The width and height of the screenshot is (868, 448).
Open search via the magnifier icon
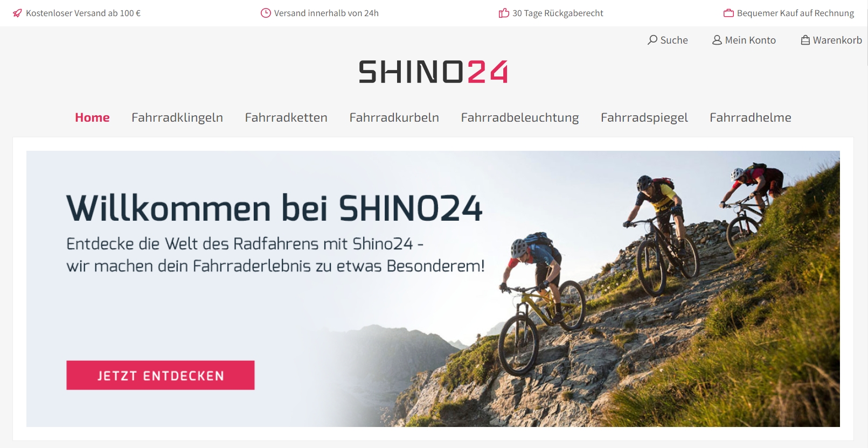[x=652, y=40]
